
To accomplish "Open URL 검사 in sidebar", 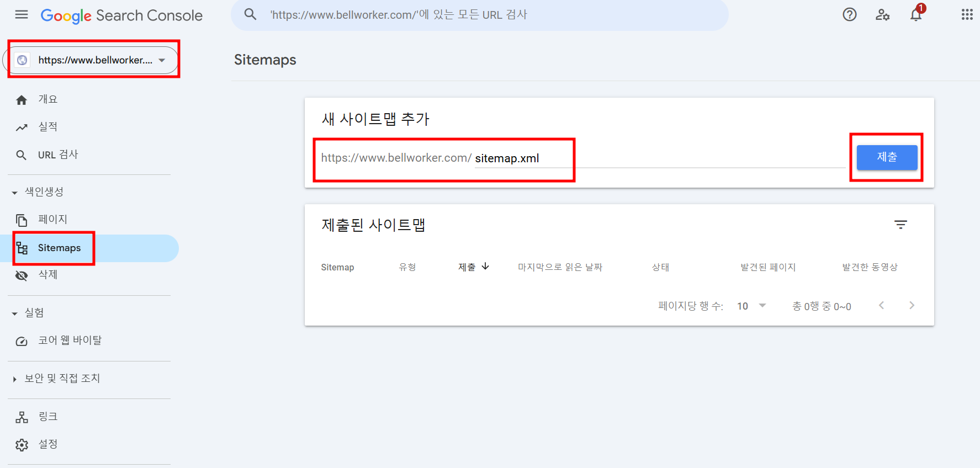I will [58, 155].
